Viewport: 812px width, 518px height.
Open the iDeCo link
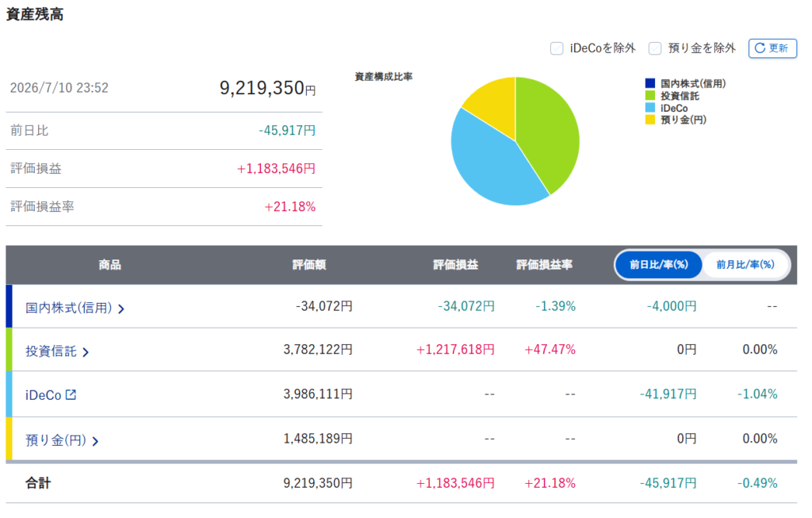(44, 395)
